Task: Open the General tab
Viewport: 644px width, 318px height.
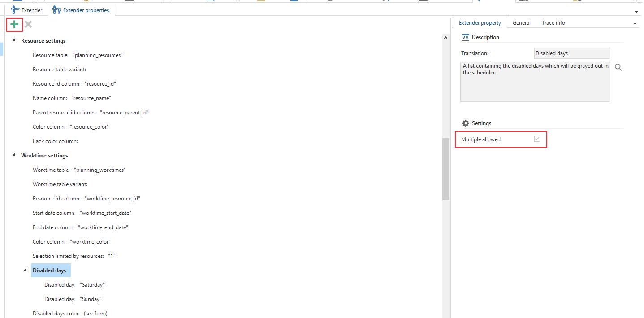Action: tap(521, 23)
